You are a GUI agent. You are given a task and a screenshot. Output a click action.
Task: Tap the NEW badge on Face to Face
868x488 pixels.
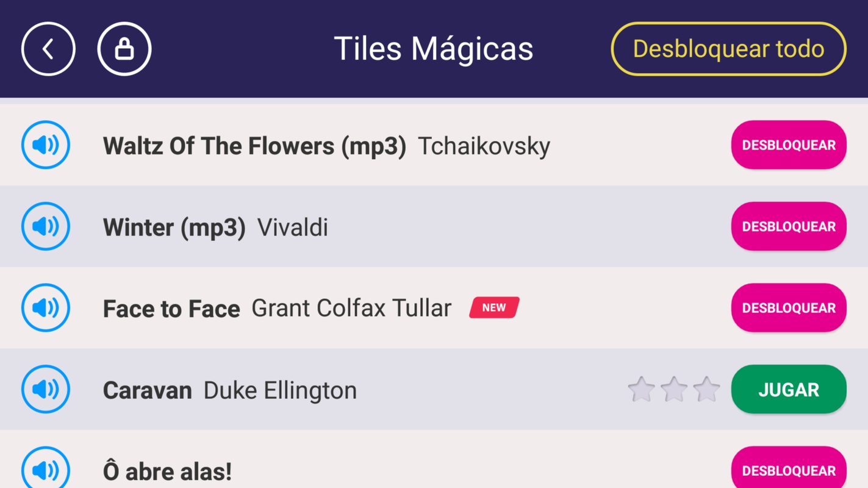pos(494,308)
